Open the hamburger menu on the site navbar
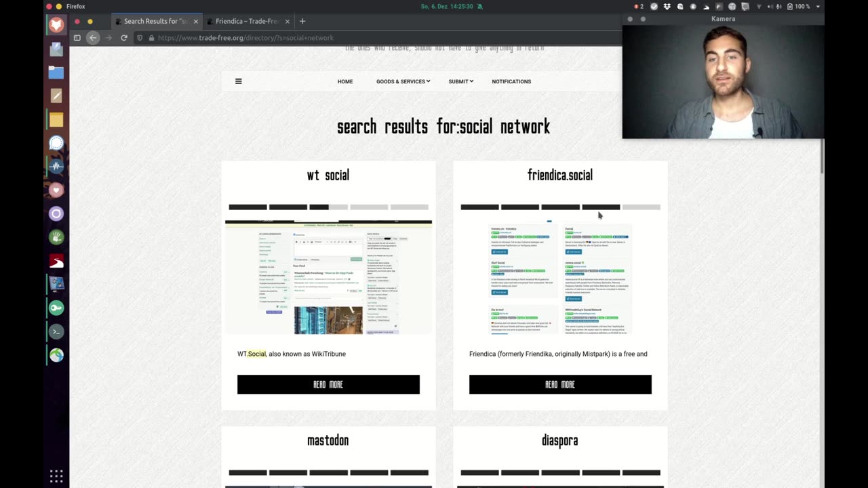 pos(238,81)
